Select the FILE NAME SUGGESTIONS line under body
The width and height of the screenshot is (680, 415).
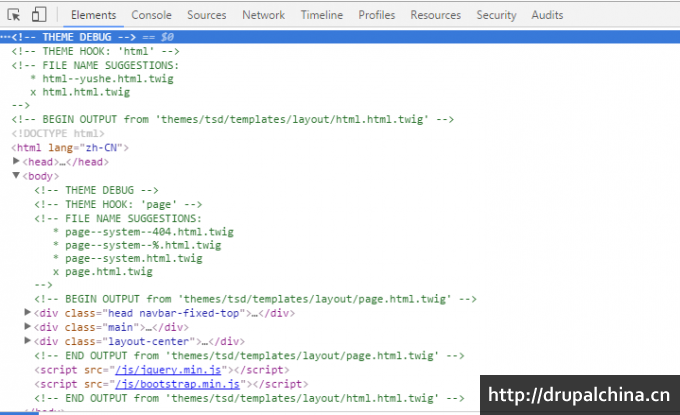[x=118, y=218]
